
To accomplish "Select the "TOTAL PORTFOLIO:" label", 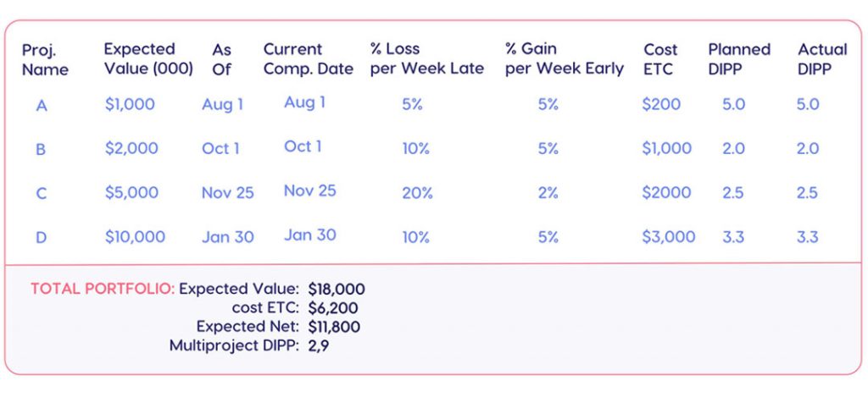I will point(103,290).
